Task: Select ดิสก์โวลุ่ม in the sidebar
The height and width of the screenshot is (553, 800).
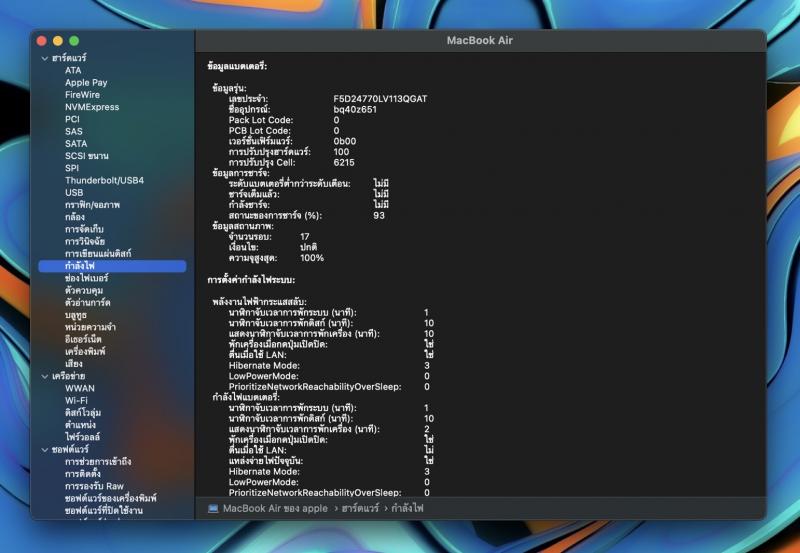Action: point(83,413)
